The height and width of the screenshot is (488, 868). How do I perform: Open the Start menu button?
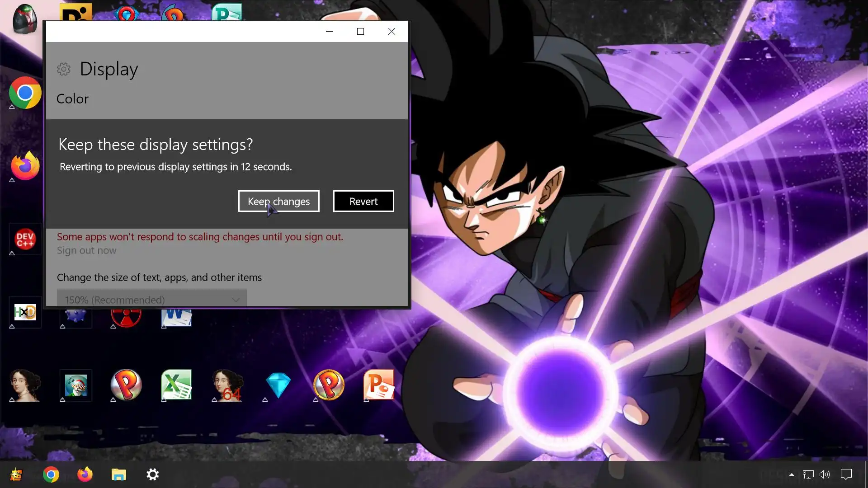point(16,474)
